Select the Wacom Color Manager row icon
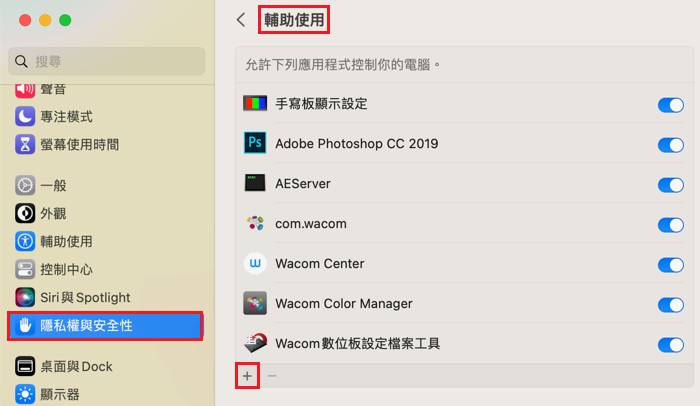 (x=255, y=303)
